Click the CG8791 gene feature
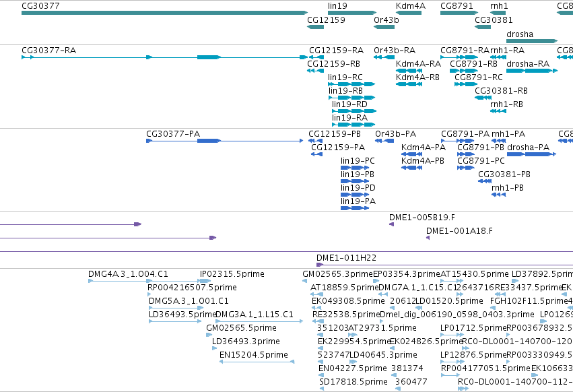 tap(459, 13)
